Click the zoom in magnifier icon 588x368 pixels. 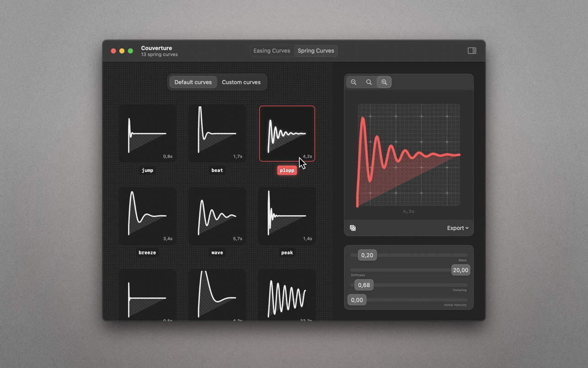tap(384, 82)
